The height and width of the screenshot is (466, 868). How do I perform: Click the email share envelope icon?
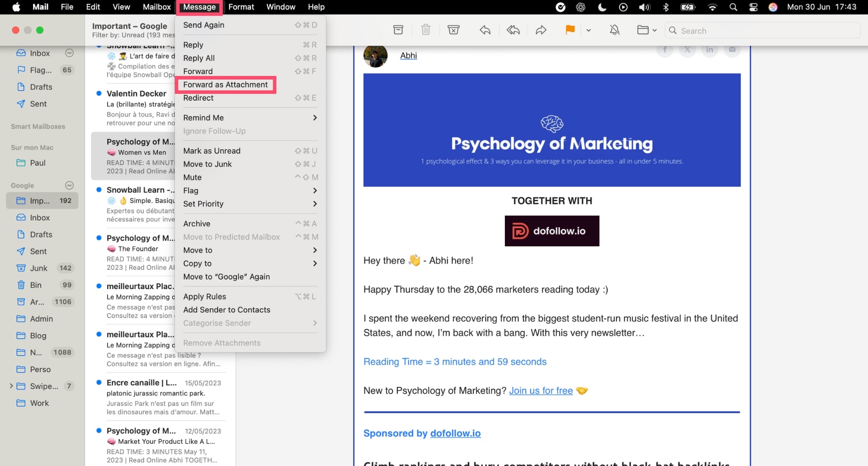pyautogui.click(x=732, y=50)
